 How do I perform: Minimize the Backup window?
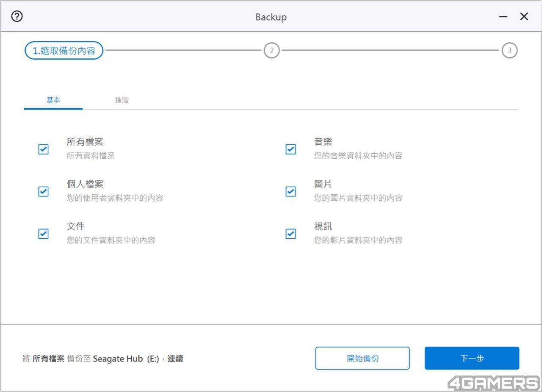[x=503, y=17]
